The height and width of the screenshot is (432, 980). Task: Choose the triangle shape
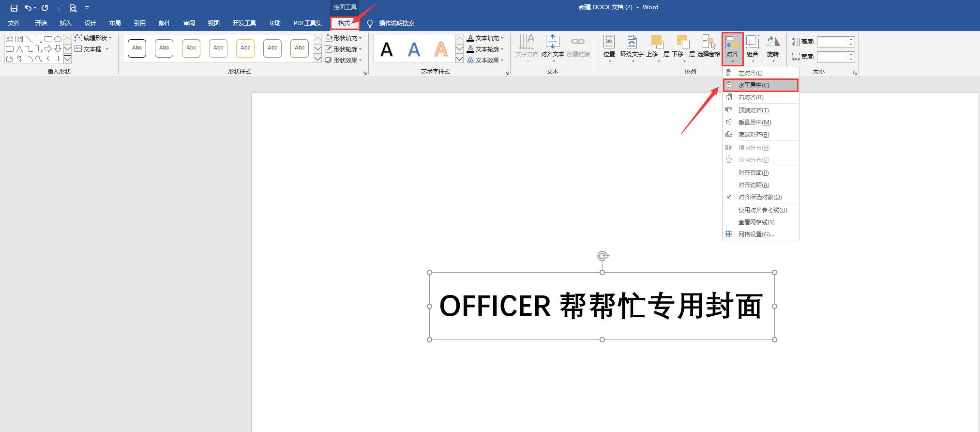(x=19, y=49)
